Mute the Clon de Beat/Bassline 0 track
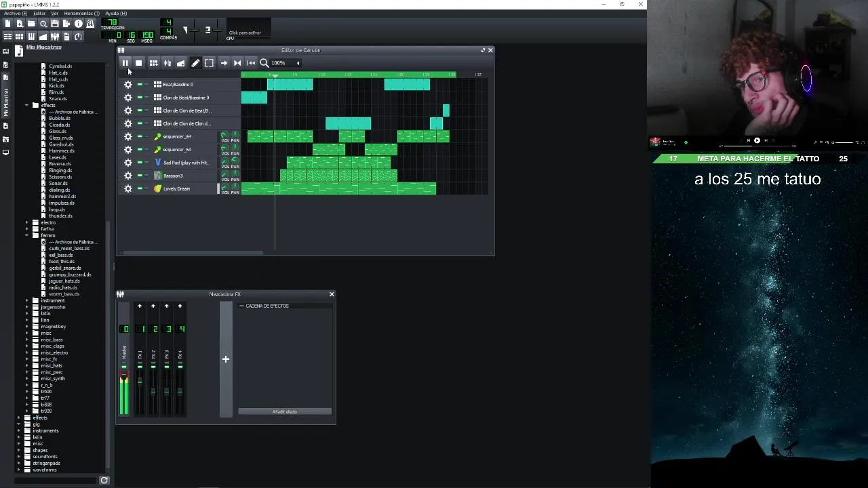Screen dimensions: 868x488 coord(140,98)
